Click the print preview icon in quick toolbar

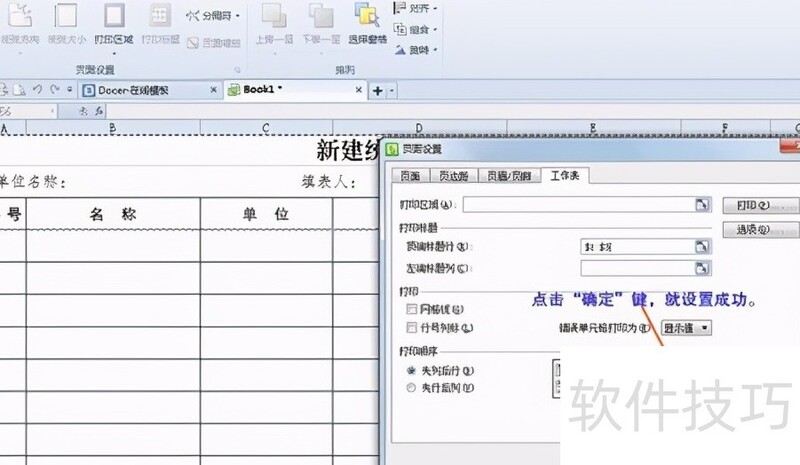coord(19,90)
